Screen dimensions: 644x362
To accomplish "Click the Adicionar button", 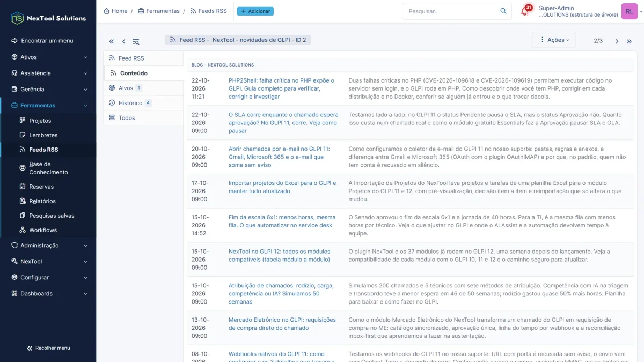I will point(255,11).
